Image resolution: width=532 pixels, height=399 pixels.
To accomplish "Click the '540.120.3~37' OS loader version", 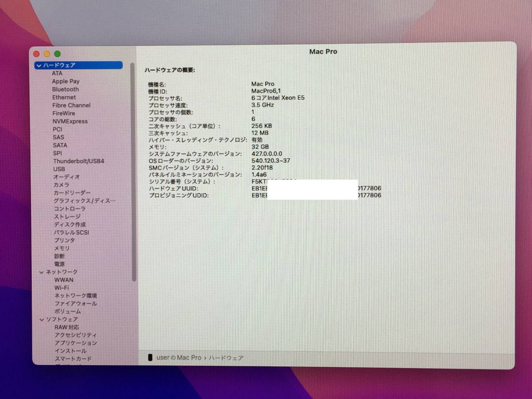I will (270, 160).
